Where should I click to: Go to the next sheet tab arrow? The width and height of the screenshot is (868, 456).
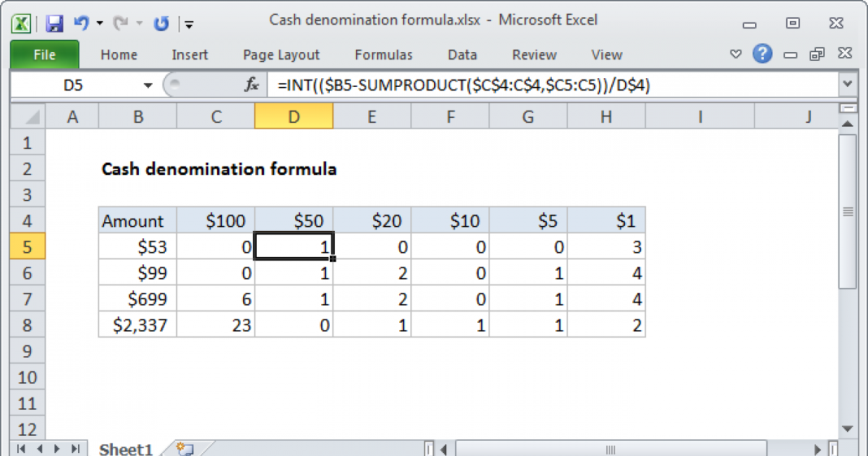[x=57, y=449]
